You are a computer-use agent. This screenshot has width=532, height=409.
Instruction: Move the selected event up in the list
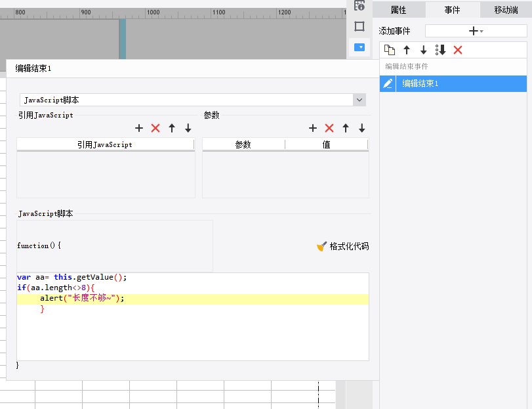[x=407, y=50]
